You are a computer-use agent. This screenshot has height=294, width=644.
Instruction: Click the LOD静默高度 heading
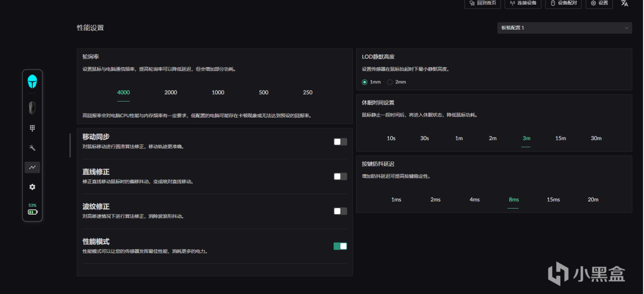coord(378,57)
